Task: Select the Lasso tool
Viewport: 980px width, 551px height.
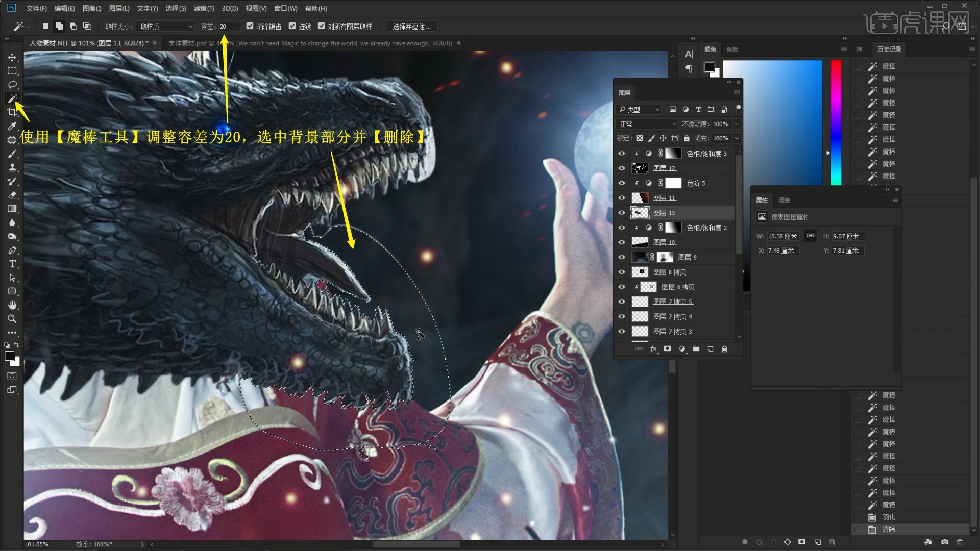Action: [x=12, y=85]
